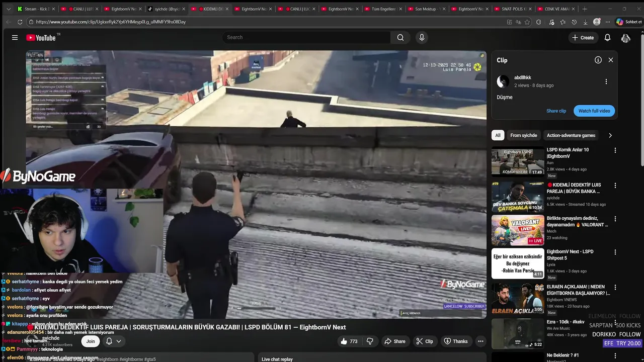Open the browser tab list dropdown
Image resolution: width=644 pixels, height=362 pixels.
8,9
